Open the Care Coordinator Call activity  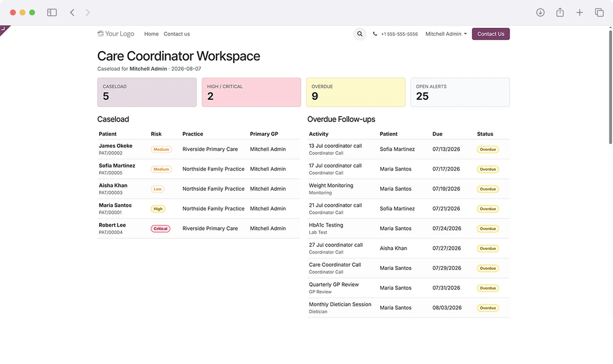[x=335, y=264]
